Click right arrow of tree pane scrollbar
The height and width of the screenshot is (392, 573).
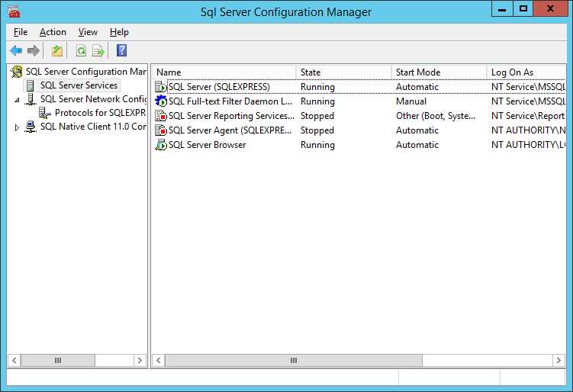point(140,361)
